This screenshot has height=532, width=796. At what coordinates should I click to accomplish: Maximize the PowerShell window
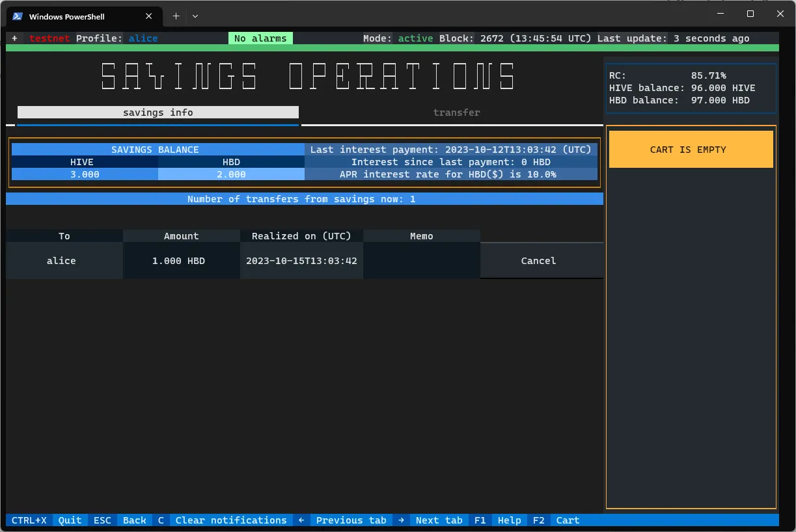(x=750, y=14)
